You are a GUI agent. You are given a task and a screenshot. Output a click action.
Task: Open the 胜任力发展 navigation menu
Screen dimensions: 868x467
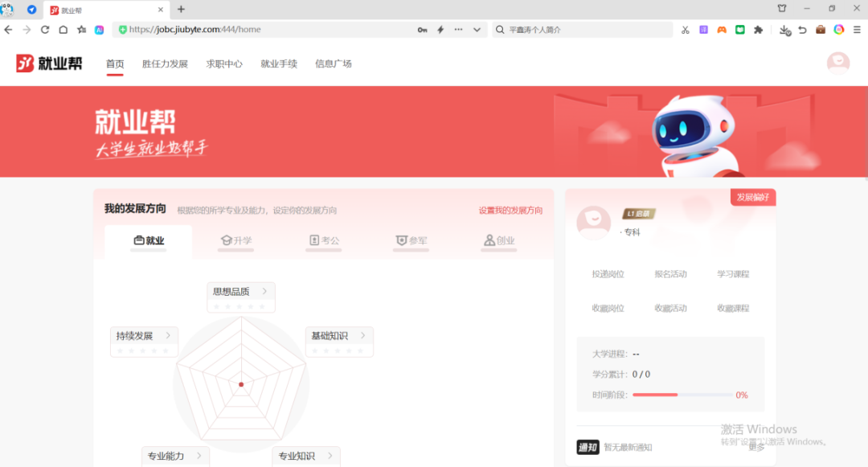[x=165, y=63]
